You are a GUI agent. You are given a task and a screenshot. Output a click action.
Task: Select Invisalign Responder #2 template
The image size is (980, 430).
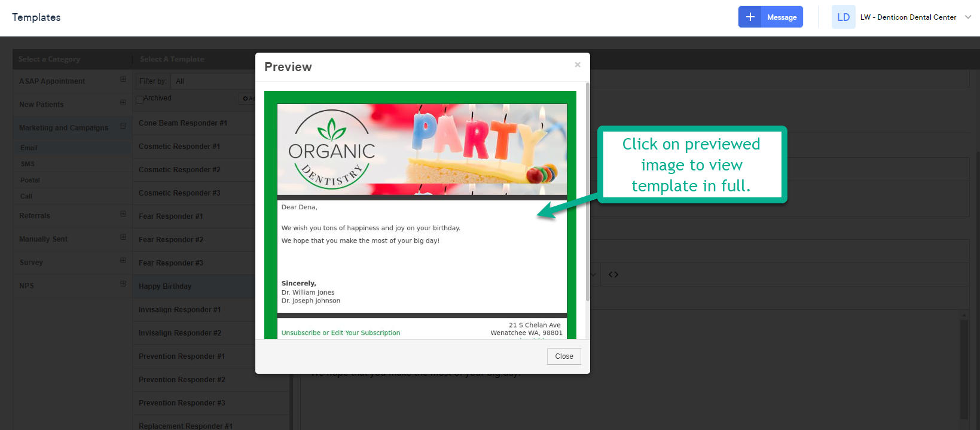click(180, 333)
